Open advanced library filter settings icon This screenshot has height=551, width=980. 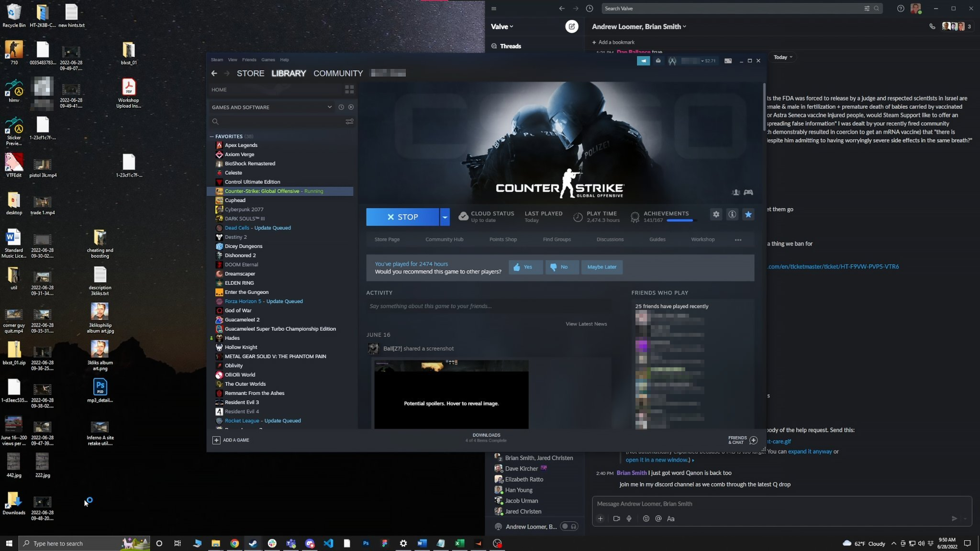[x=349, y=121]
